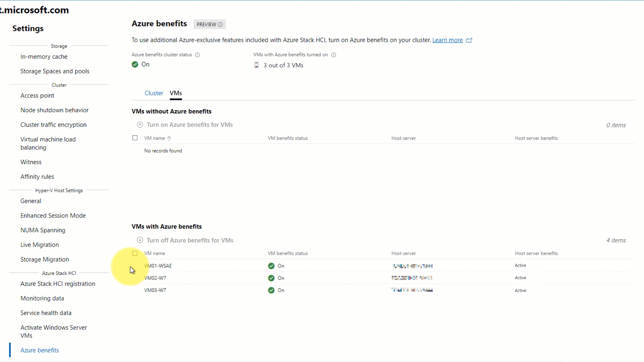Click the VM benefits status On icon for VM03-W7
The image size is (644, 362).
tap(271, 290)
